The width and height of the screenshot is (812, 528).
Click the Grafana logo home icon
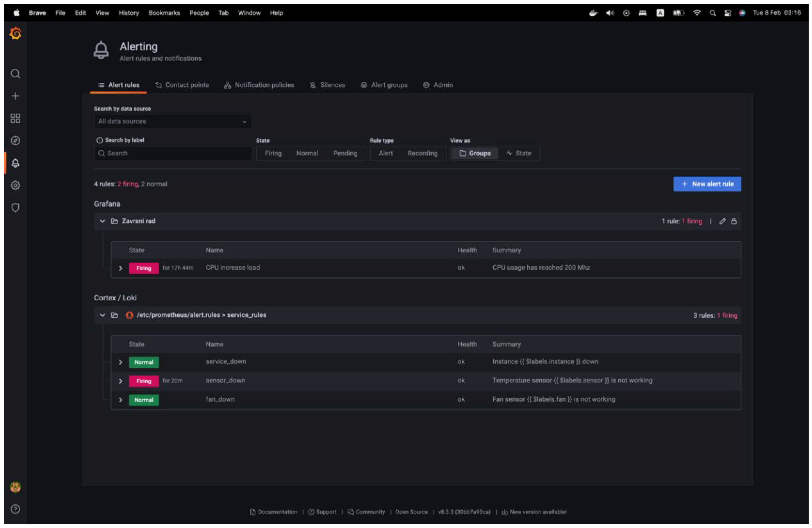(x=15, y=33)
